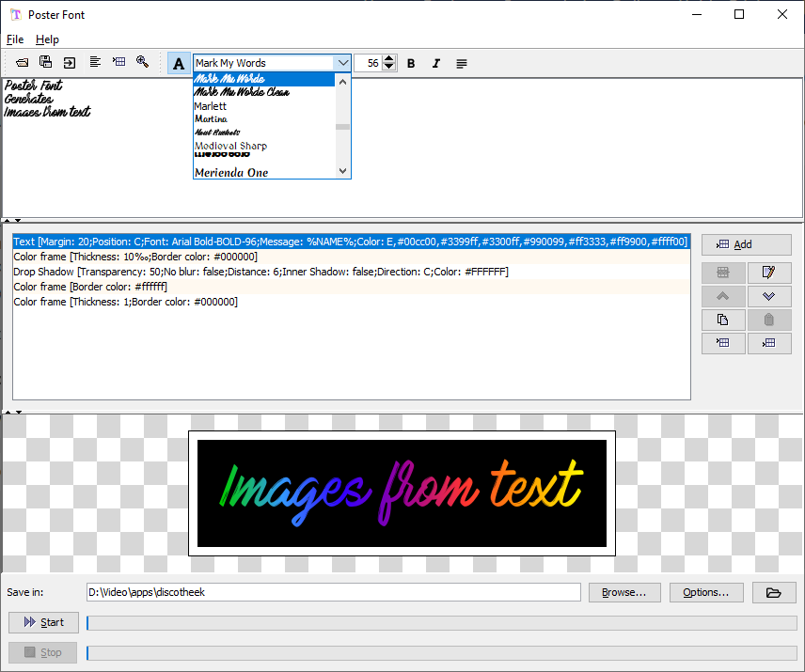
Task: Toggle bold formatting
Action: tap(411, 63)
